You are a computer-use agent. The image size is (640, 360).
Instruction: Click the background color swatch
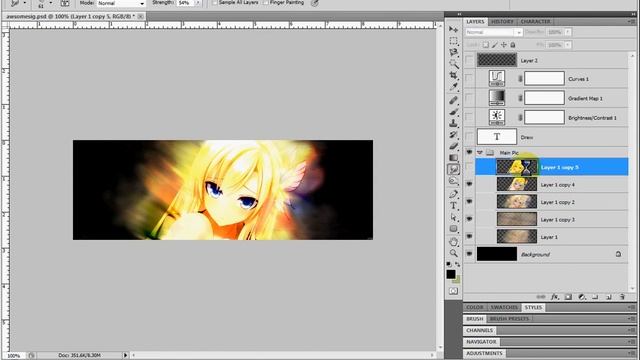point(458,280)
